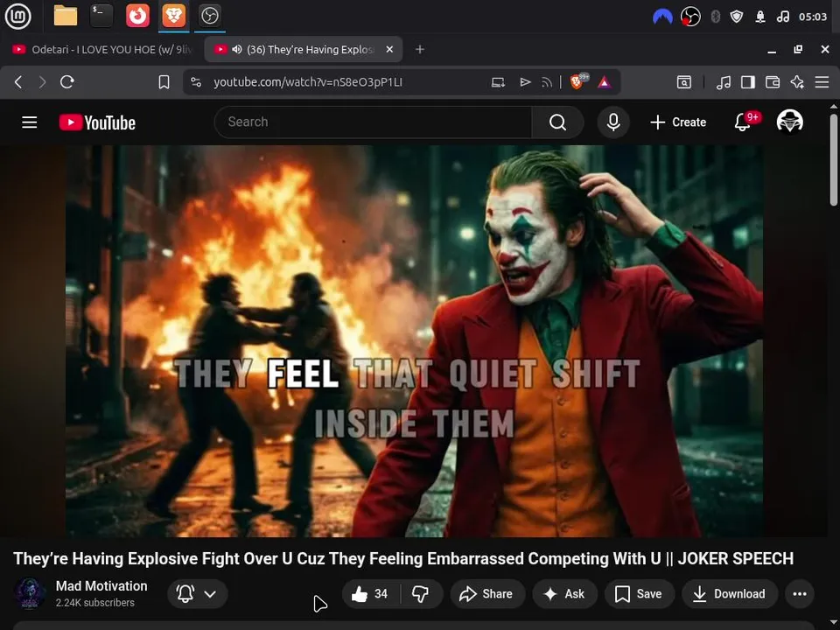Open Brave Rewards triangle icon
840x630 pixels.
pos(605,82)
